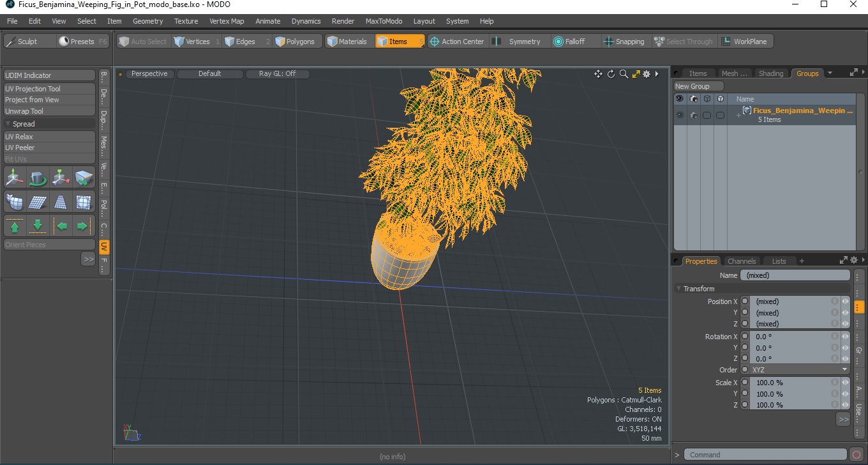
Task: Click the Name field showing (mixed)
Action: click(x=795, y=275)
